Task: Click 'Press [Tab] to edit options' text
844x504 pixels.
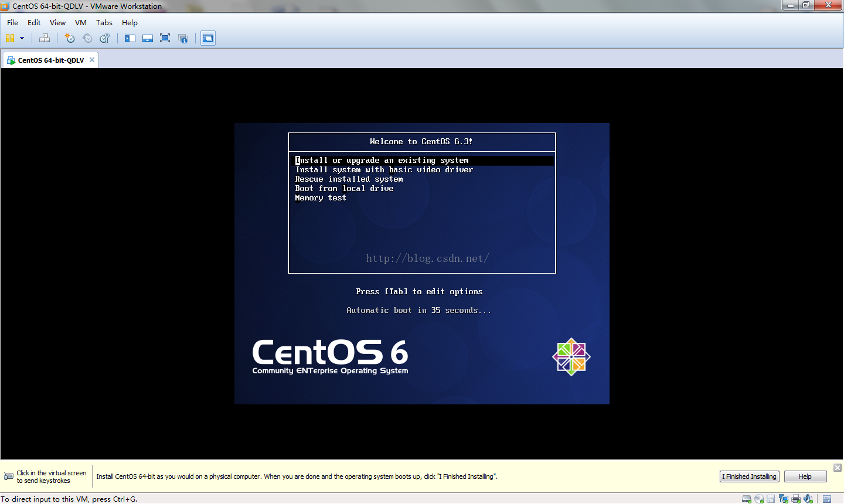Action: pyautogui.click(x=419, y=291)
